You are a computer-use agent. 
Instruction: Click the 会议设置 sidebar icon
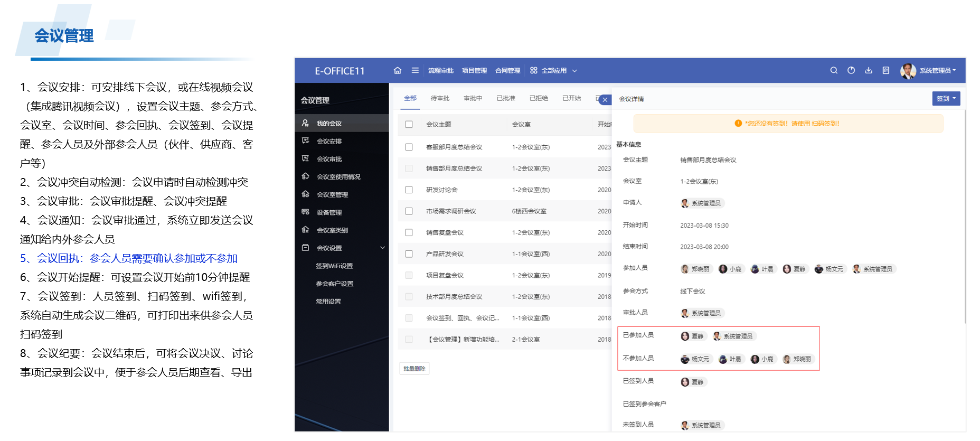[305, 248]
